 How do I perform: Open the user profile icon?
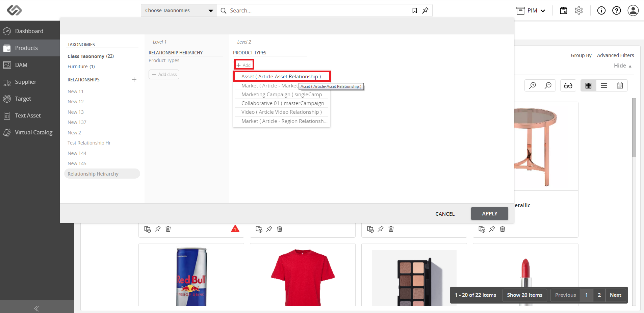633,10
